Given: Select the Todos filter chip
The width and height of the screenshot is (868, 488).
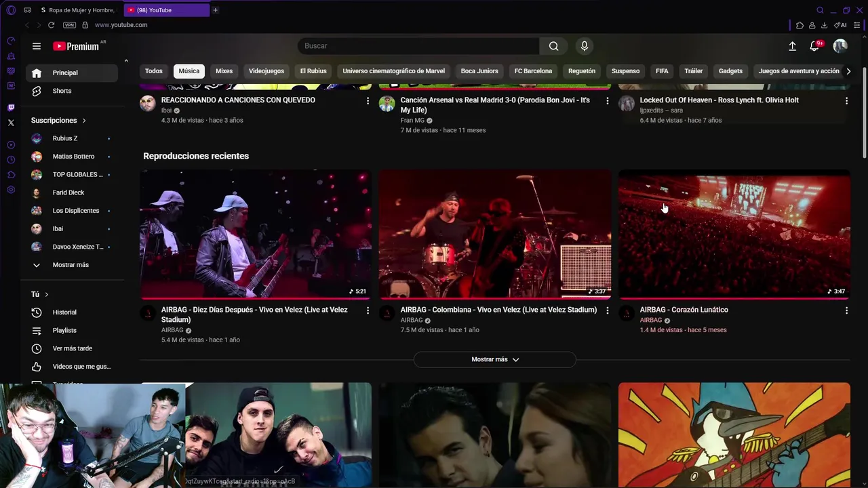Looking at the screenshot, I should click(x=154, y=71).
